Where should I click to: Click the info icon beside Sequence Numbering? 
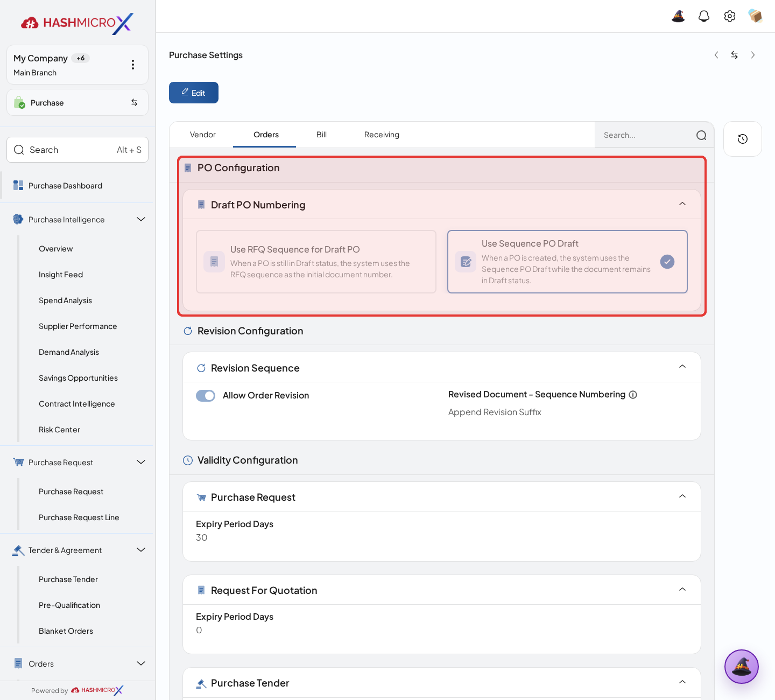tap(633, 395)
